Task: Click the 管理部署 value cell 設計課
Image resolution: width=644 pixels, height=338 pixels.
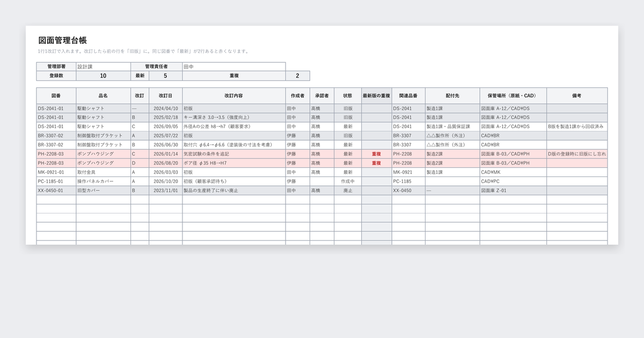Action: click(x=103, y=67)
